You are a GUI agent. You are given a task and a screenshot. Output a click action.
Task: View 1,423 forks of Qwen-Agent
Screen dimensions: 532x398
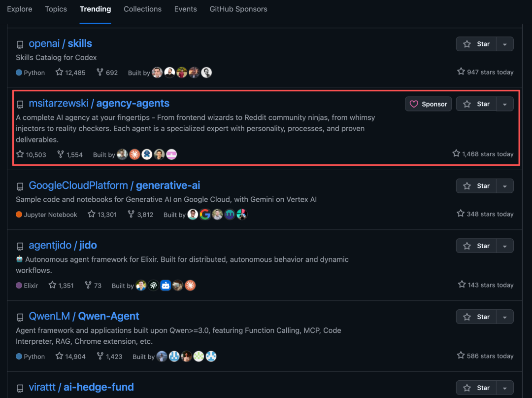pyautogui.click(x=109, y=356)
